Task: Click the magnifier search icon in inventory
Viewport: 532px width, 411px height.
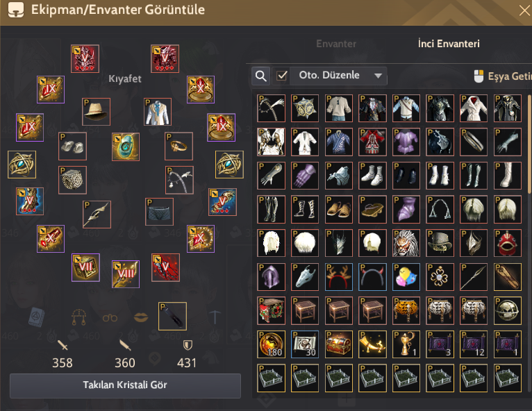Action: click(x=261, y=76)
